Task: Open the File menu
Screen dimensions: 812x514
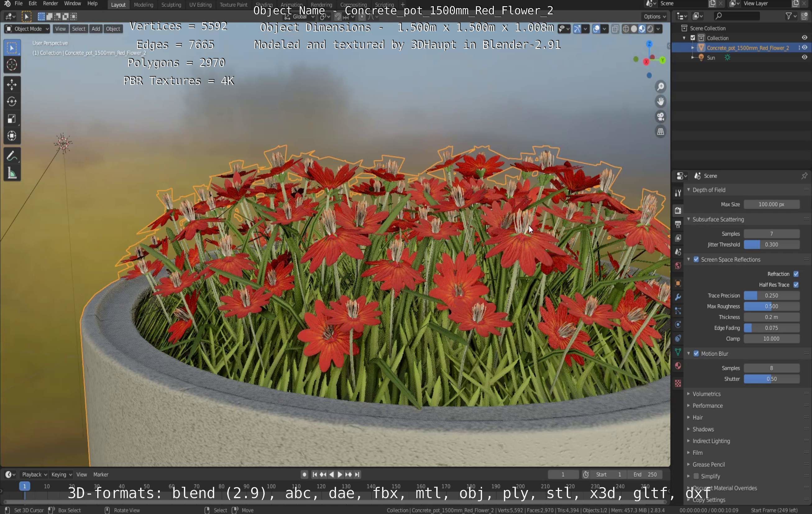Action: 19,4
